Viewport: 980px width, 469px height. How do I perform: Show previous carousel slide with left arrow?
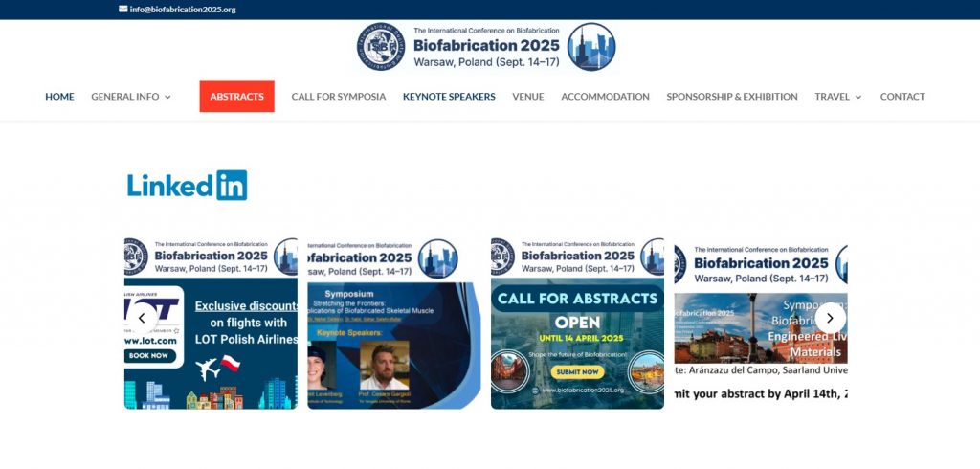(x=142, y=318)
